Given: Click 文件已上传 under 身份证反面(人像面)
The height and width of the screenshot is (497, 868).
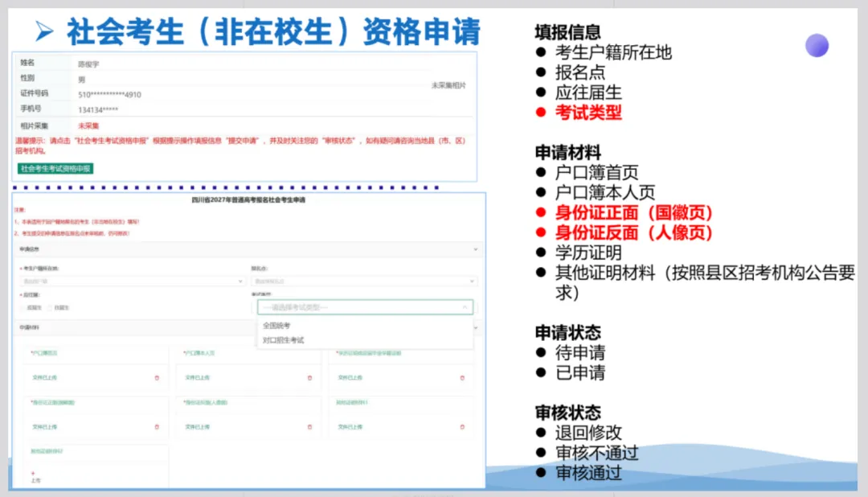Looking at the screenshot, I should 197,427.
